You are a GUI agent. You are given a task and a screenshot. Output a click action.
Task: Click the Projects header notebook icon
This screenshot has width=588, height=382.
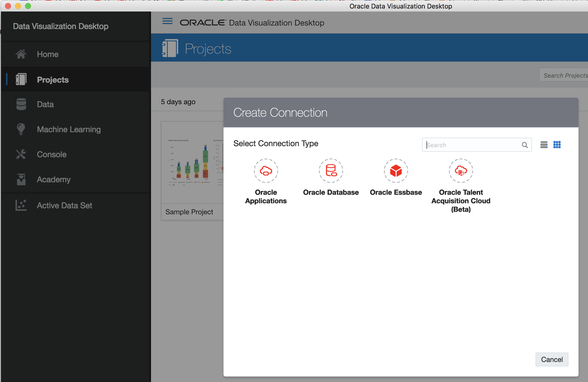(170, 48)
